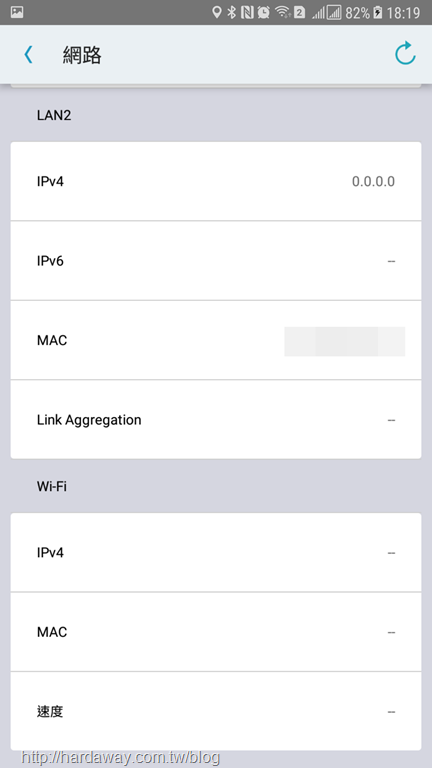Tap the 18:19 clock display

coord(404,13)
